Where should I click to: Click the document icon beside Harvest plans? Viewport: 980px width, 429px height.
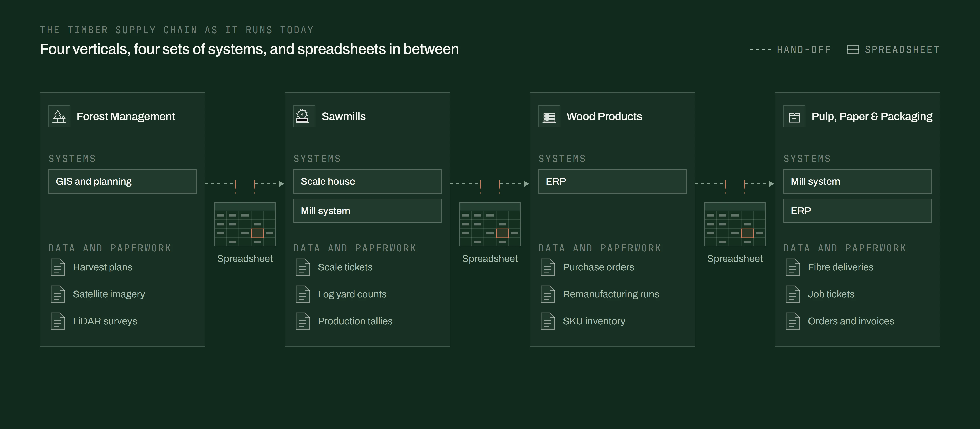click(58, 267)
